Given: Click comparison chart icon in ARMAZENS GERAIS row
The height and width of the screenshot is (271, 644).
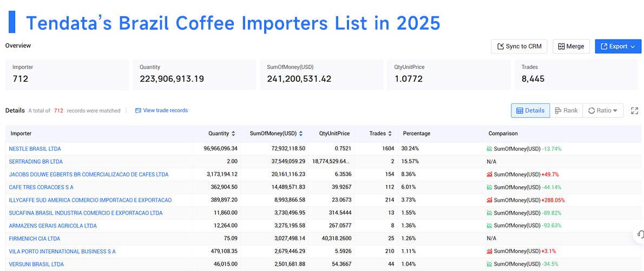Looking at the screenshot, I should [489, 226].
